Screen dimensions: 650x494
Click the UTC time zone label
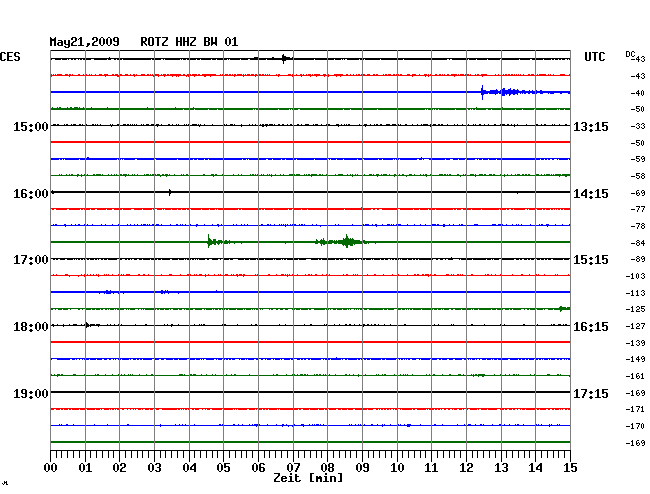click(x=594, y=57)
